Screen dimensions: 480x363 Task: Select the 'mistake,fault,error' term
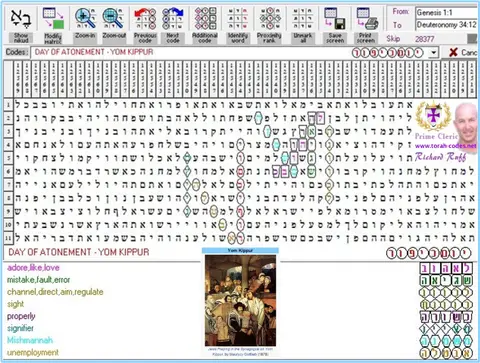pyautogui.click(x=39, y=280)
